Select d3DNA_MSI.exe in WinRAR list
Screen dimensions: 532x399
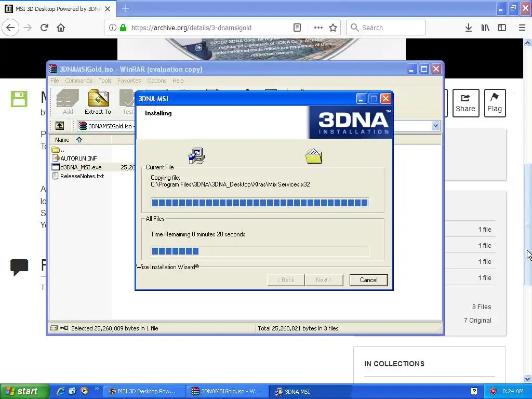[77, 167]
